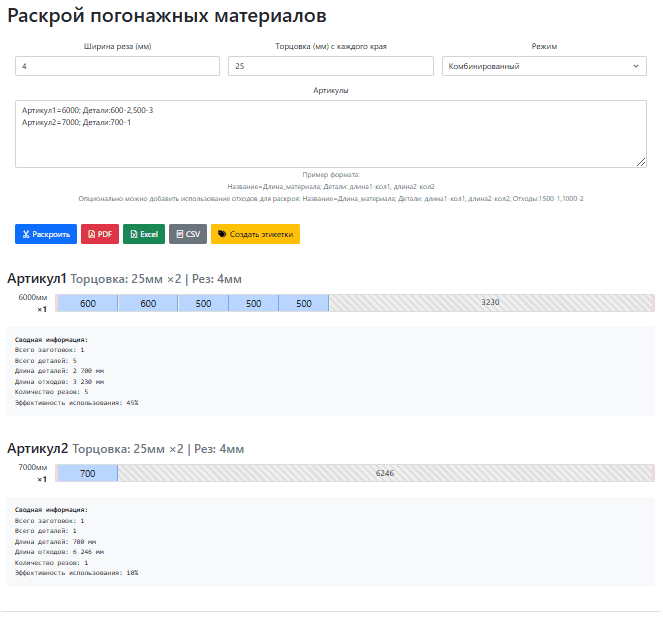663x631 pixels.
Task: Export to Excel with green button
Action: 144,234
